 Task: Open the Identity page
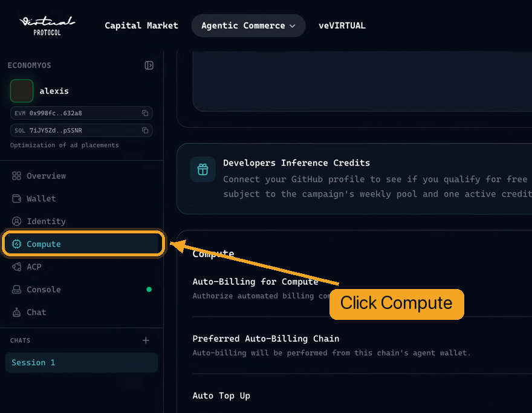pos(82,221)
